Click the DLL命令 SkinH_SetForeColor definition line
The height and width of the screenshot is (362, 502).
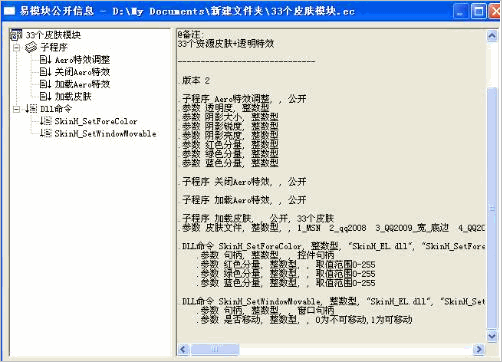point(333,246)
